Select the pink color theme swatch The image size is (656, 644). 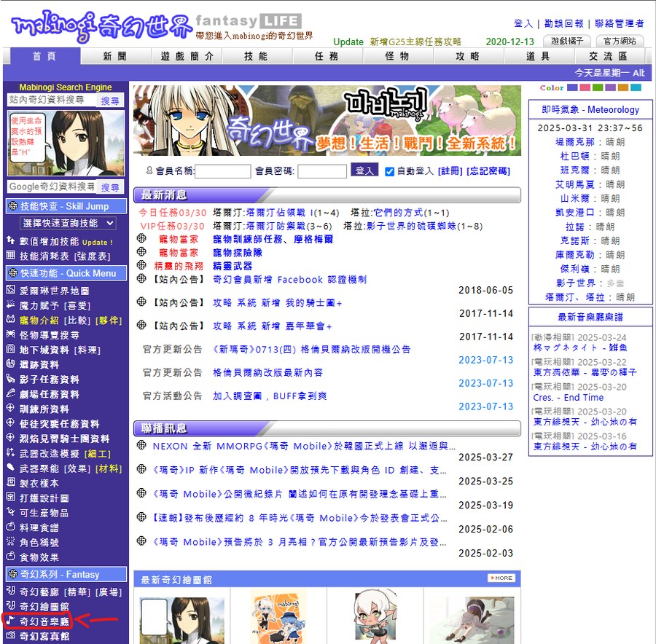pos(585,87)
